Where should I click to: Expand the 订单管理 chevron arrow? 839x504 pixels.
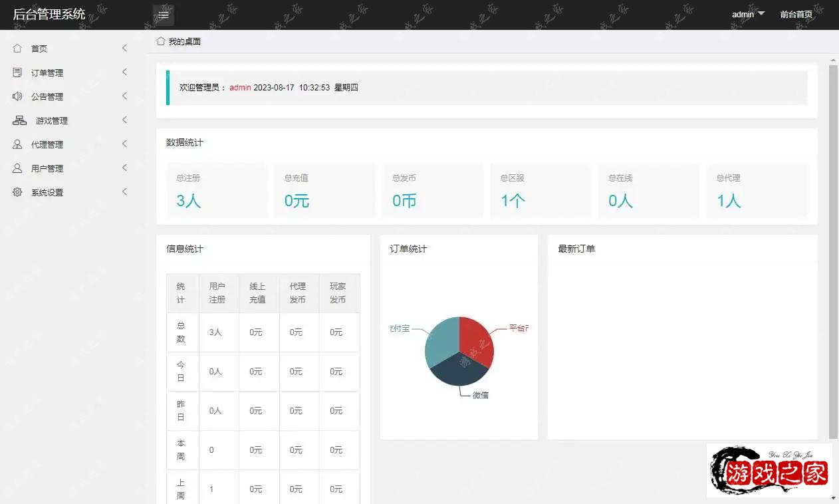[x=124, y=72]
